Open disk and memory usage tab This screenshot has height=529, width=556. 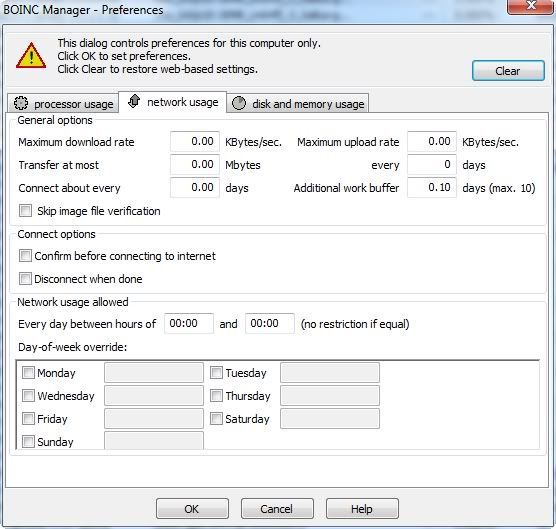tap(298, 104)
